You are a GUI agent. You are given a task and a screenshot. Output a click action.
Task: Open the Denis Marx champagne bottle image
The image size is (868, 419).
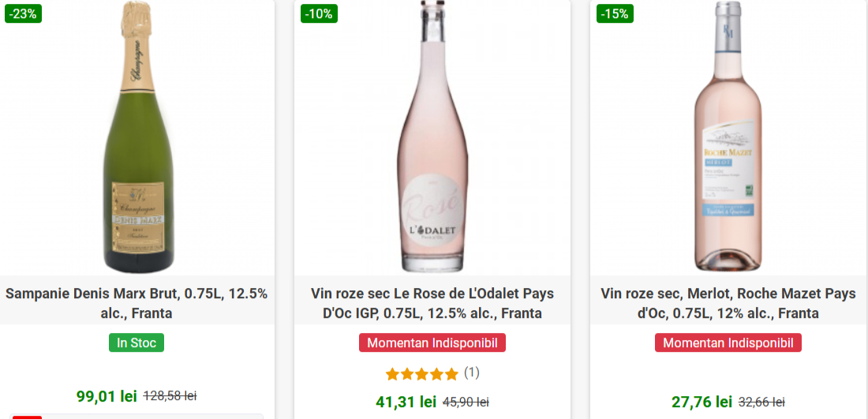tap(137, 138)
